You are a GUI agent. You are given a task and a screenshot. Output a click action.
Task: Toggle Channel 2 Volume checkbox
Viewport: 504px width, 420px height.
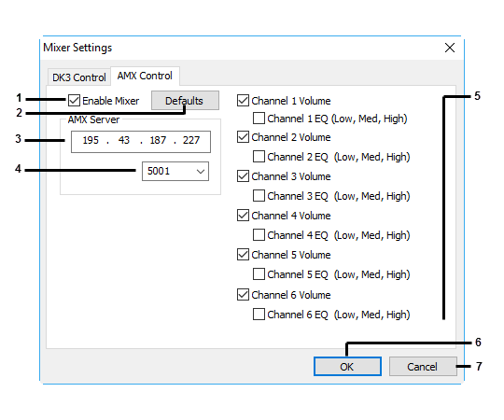coord(243,137)
